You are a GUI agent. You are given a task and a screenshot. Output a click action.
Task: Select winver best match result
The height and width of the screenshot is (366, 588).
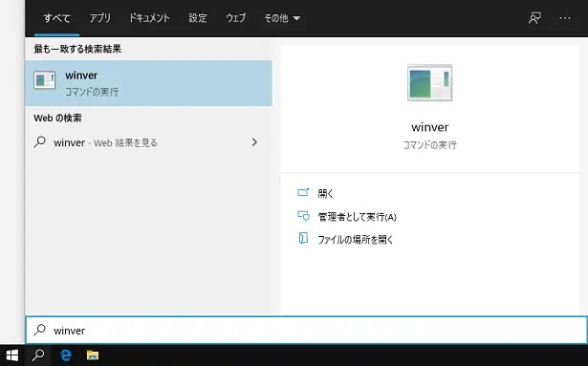[148, 83]
